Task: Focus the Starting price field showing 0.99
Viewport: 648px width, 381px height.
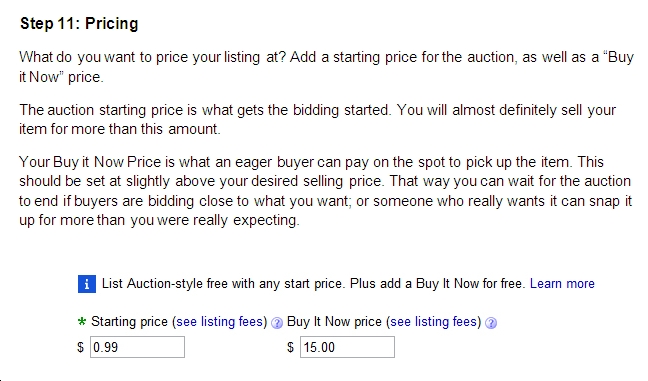Action: (x=138, y=347)
